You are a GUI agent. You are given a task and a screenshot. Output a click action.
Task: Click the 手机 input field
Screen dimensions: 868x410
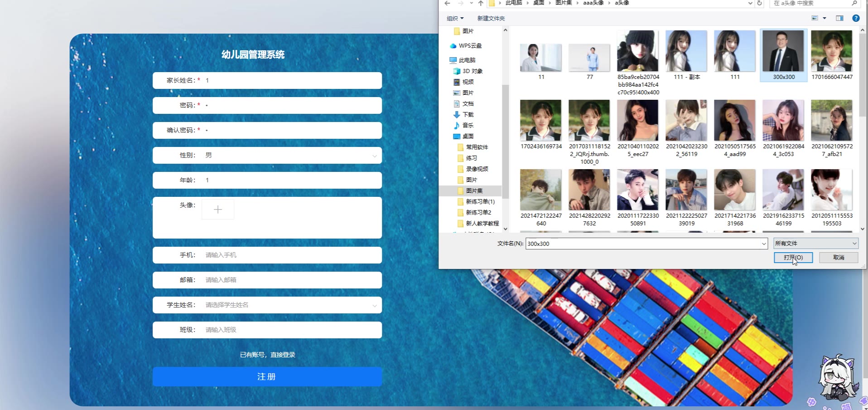point(290,255)
